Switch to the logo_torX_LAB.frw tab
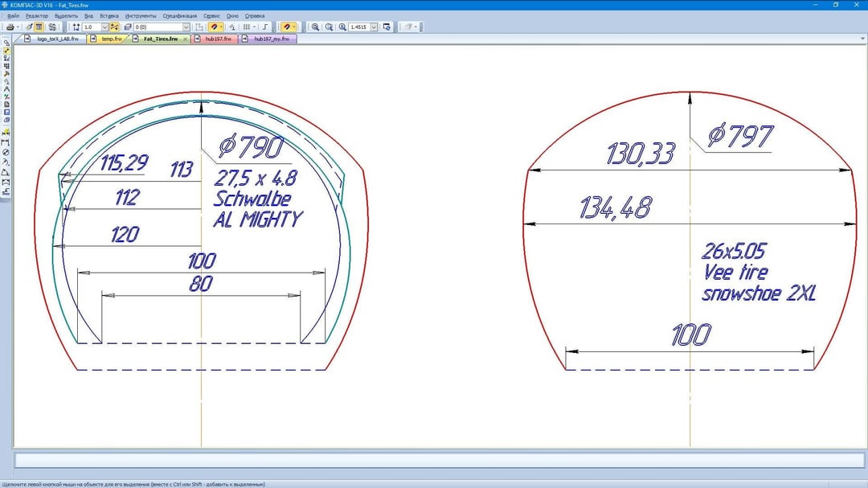Image resolution: width=868 pixels, height=488 pixels. tap(57, 38)
